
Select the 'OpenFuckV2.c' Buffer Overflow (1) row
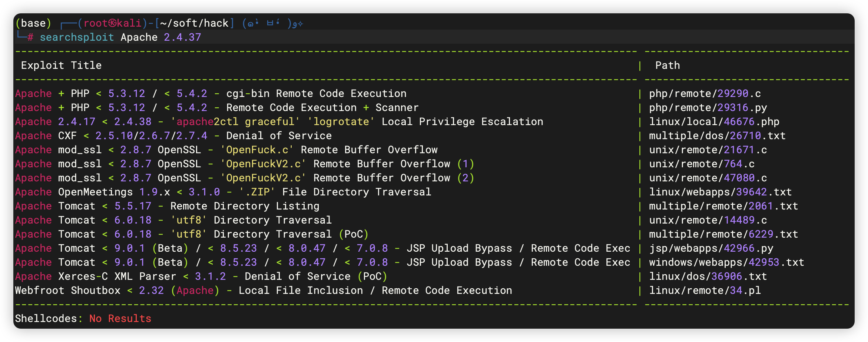(x=245, y=164)
